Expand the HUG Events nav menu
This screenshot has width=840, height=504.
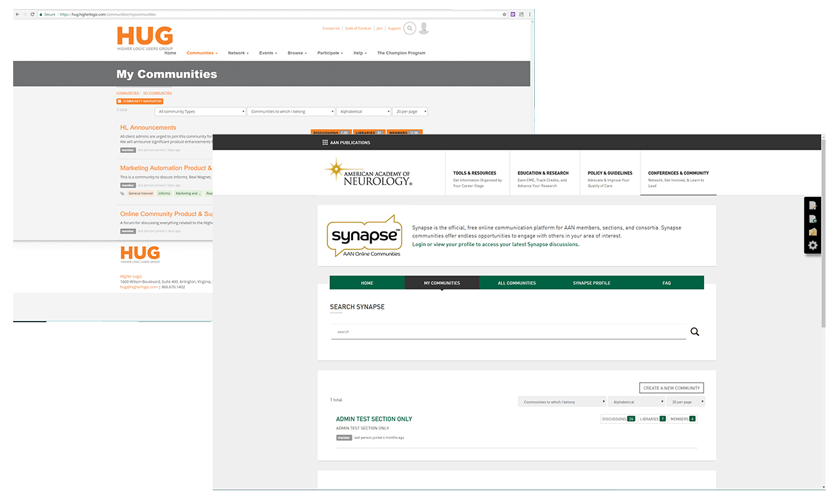point(268,53)
